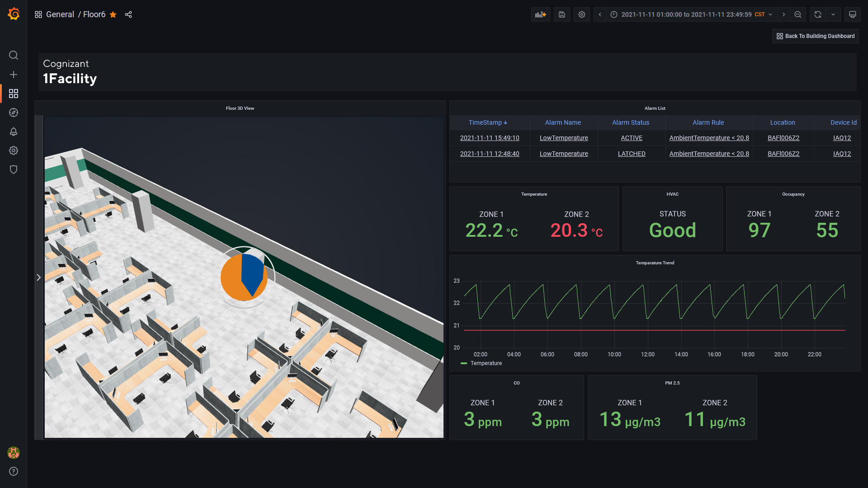The image size is (868, 488).
Task: Click the Add panel icon in top toolbar
Action: pyautogui.click(x=540, y=14)
